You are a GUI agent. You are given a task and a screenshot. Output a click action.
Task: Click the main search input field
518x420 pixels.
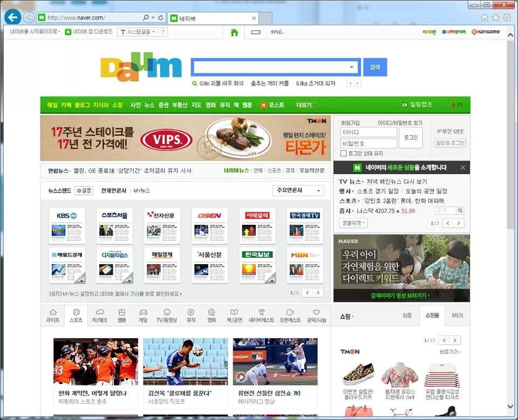pyautogui.click(x=271, y=67)
